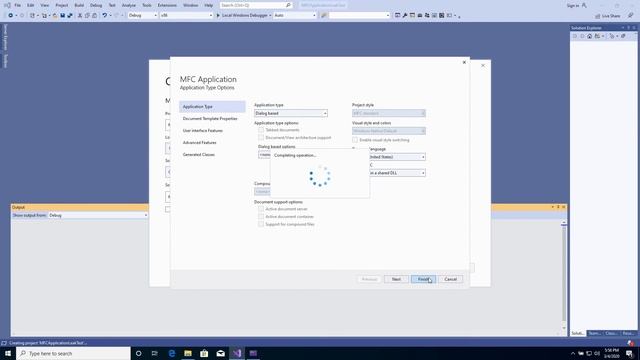640x360 pixels.
Task: Click the Copy toolbar icon
Action: click(x=87, y=16)
